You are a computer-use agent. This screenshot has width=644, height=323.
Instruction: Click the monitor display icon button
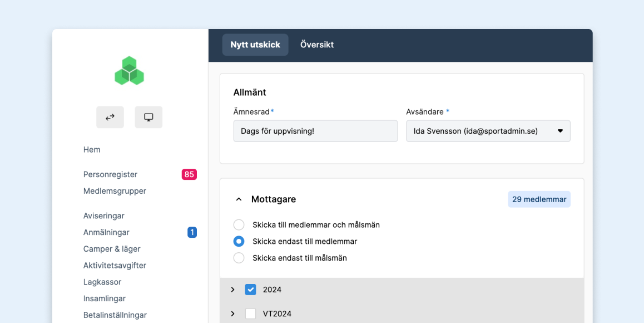click(x=148, y=117)
